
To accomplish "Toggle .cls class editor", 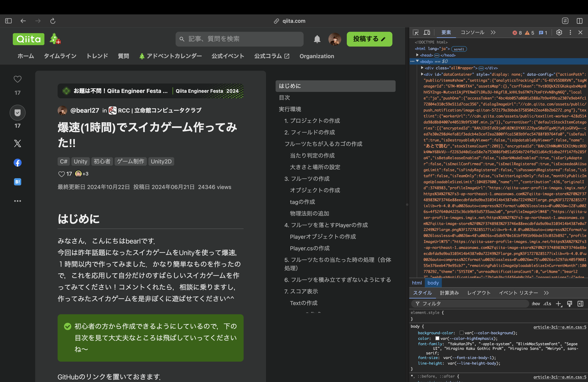I will [x=547, y=304].
